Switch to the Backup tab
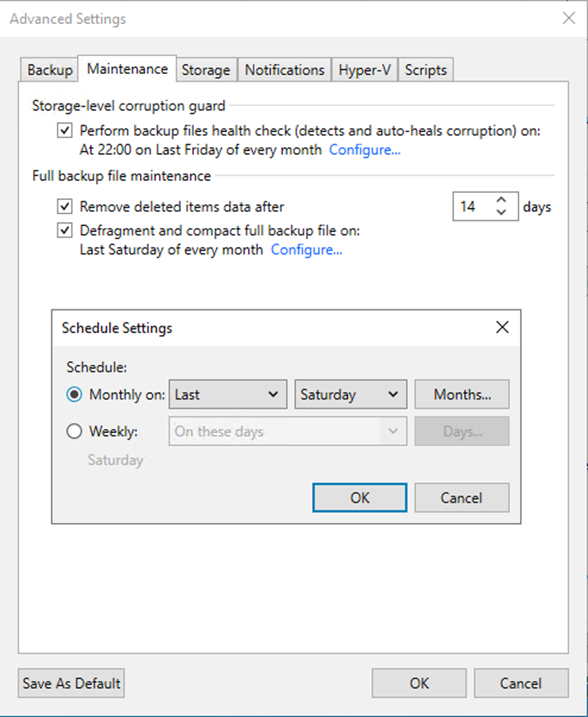 click(x=49, y=70)
